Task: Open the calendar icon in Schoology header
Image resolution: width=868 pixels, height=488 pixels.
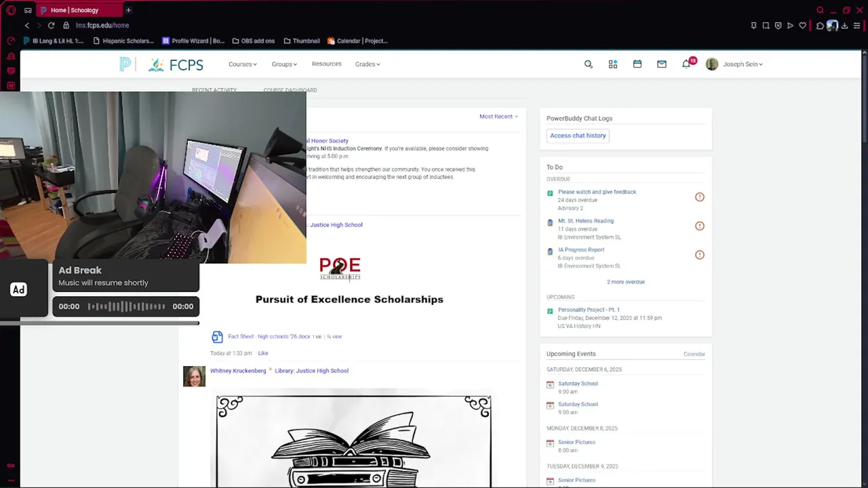Action: (x=637, y=64)
